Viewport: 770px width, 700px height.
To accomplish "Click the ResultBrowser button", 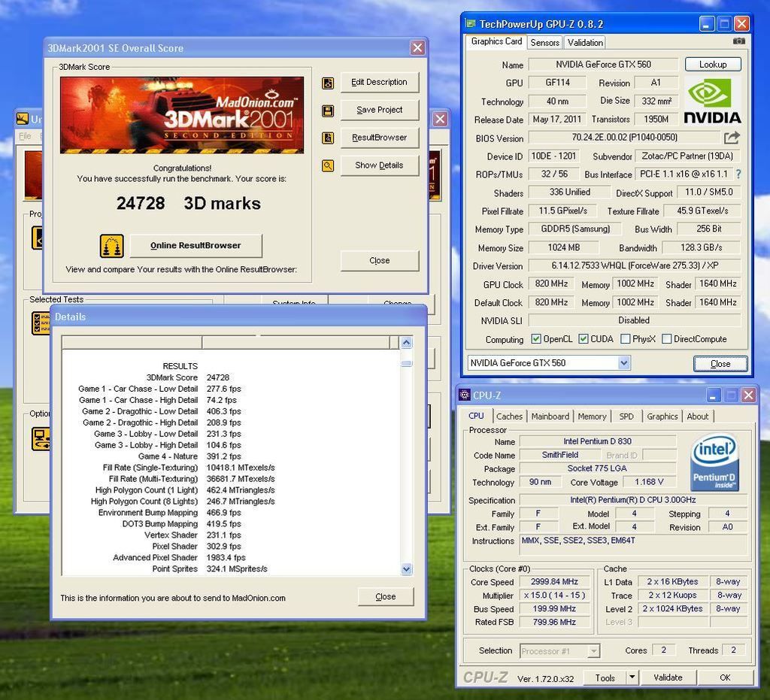I will click(x=379, y=138).
